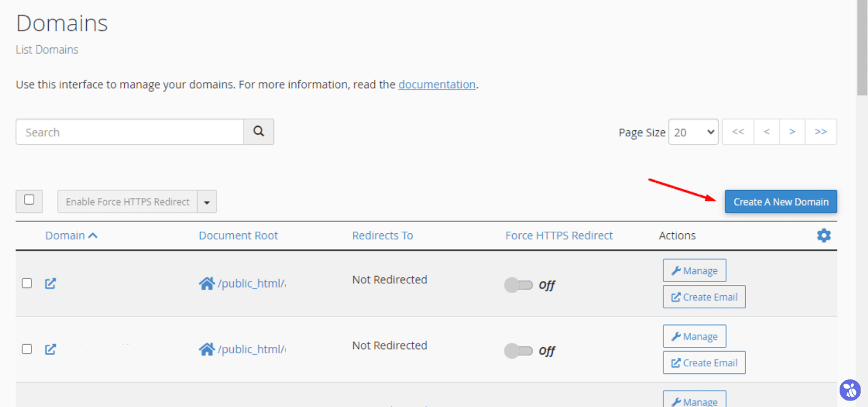
Task: Click 'Not Redirected' text in second row
Action: pos(390,345)
